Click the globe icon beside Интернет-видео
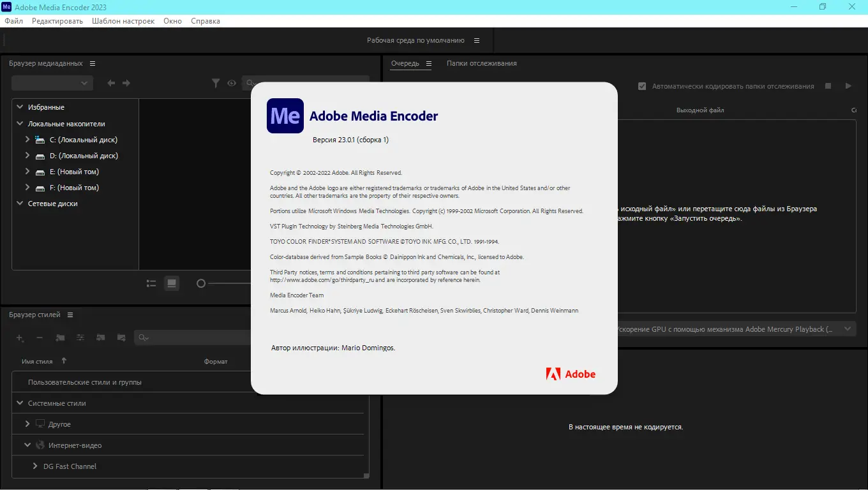Image resolution: width=868 pixels, height=490 pixels. click(x=40, y=445)
